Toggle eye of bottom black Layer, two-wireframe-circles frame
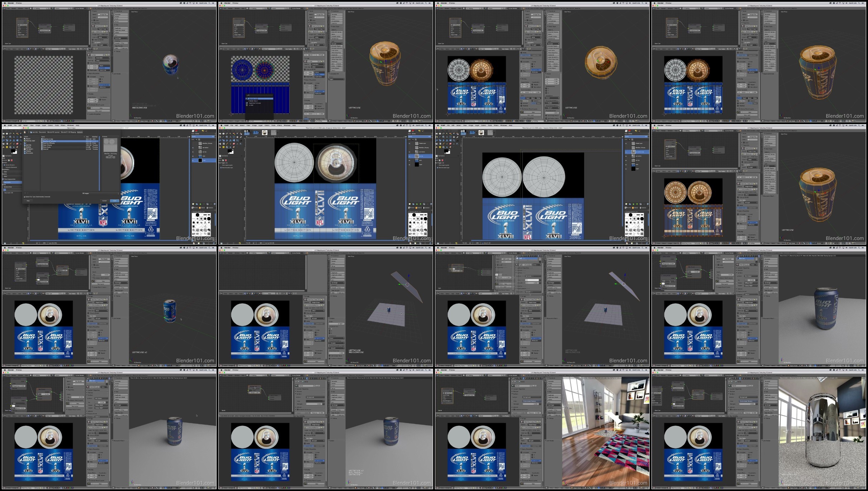868x491 pixels. coord(626,169)
